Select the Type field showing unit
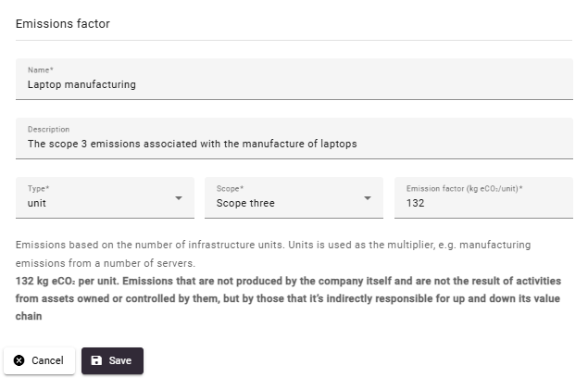Viewport: 588px width, 378px height. (105, 197)
